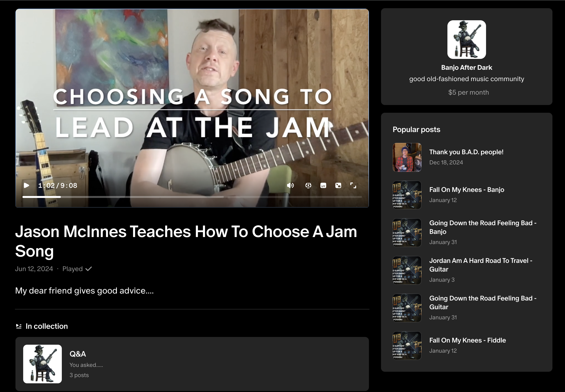565x392 pixels.
Task: Enable picture-in-picture mode
Action: tap(338, 185)
